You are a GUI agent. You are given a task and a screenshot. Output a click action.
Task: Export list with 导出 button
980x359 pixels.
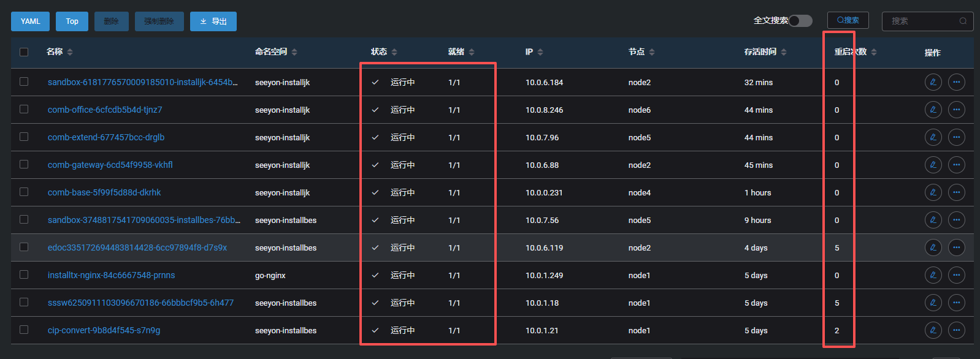click(213, 21)
